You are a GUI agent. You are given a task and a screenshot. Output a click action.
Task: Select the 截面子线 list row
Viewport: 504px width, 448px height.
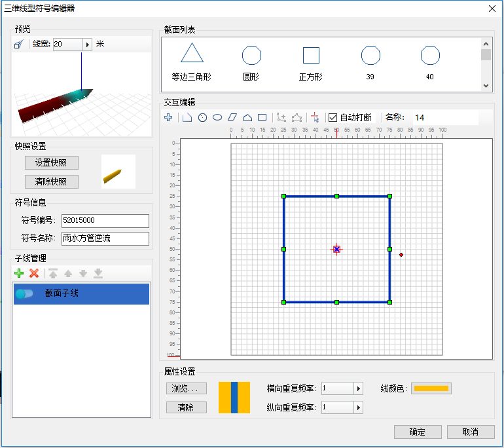point(82,293)
